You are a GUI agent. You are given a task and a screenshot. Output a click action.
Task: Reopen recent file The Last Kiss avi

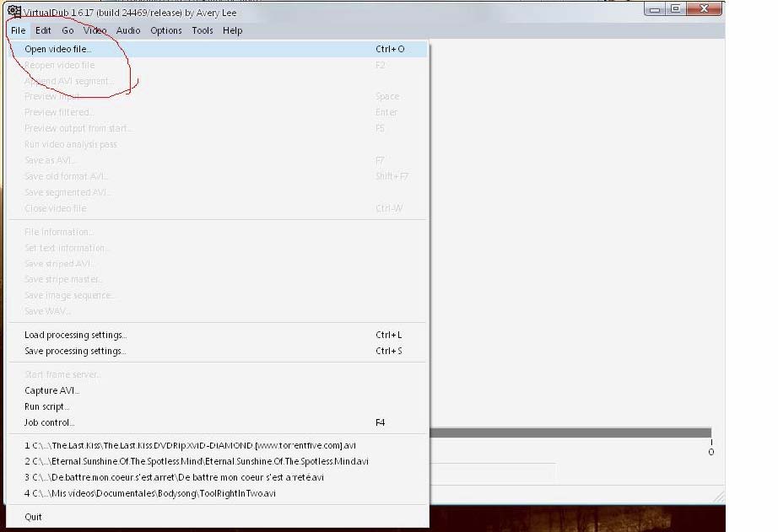pyautogui.click(x=190, y=445)
